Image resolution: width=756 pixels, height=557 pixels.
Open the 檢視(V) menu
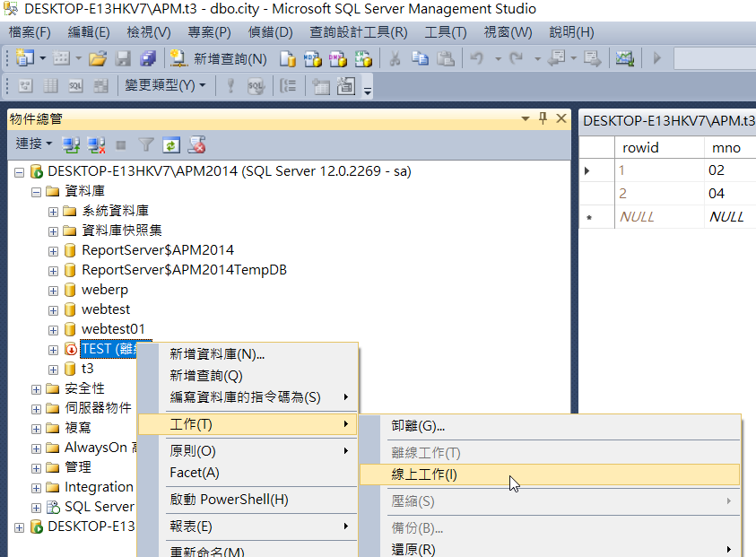[149, 32]
